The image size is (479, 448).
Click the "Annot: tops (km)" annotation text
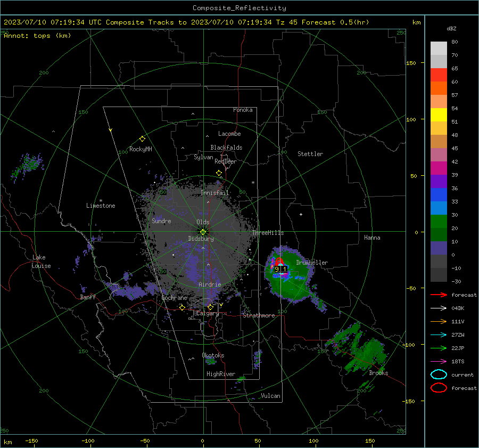point(37,36)
